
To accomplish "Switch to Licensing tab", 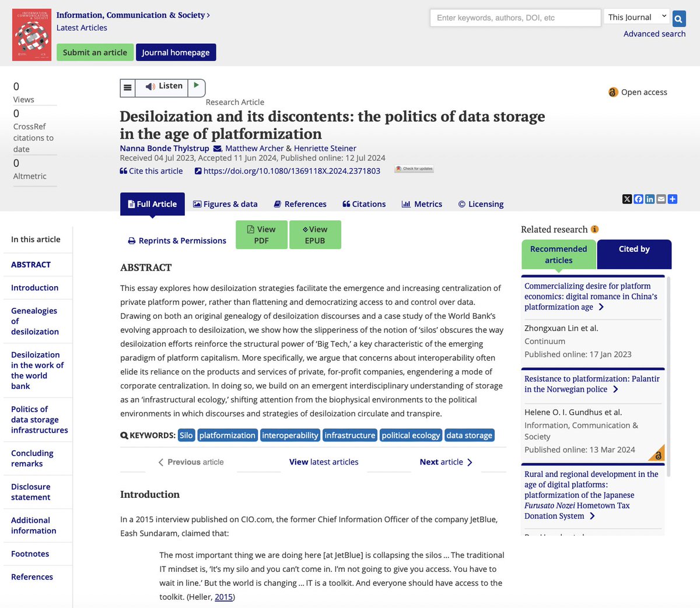I will pyautogui.click(x=481, y=204).
